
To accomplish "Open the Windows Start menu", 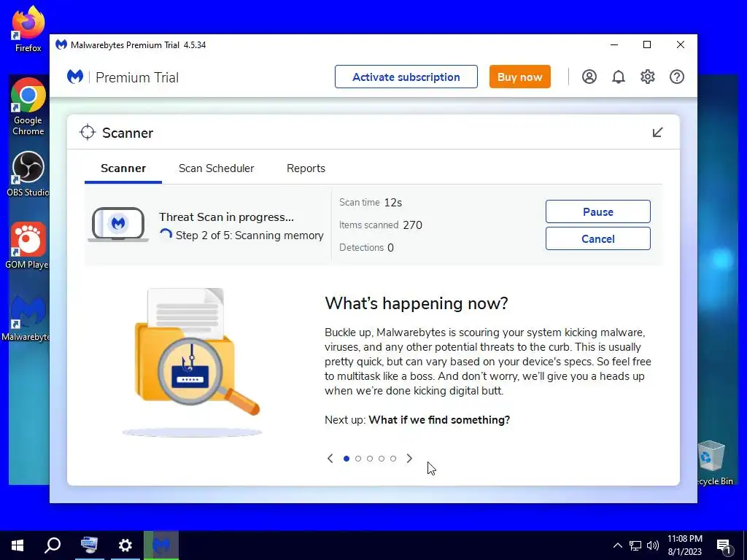I will click(18, 545).
